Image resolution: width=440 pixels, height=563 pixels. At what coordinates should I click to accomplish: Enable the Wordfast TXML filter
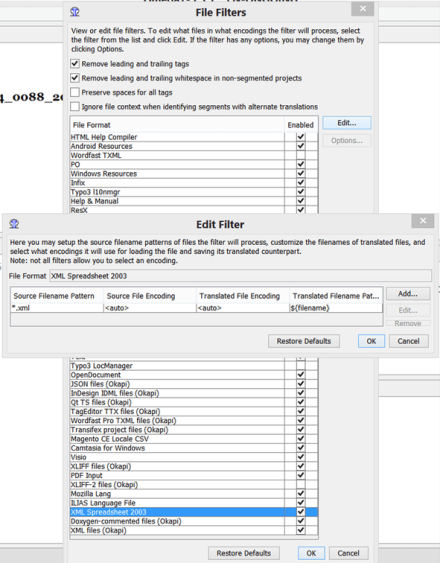pos(301,155)
